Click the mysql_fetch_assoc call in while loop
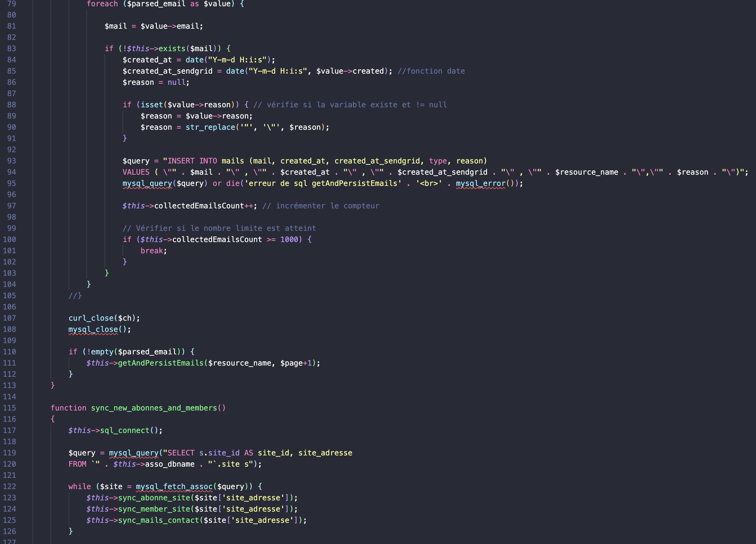This screenshot has width=756, height=544. click(174, 486)
